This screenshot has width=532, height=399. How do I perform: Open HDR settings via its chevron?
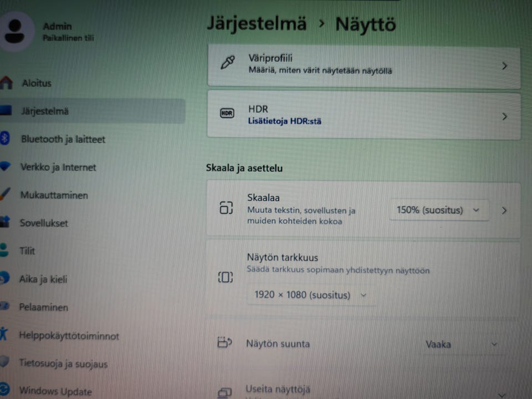click(504, 117)
